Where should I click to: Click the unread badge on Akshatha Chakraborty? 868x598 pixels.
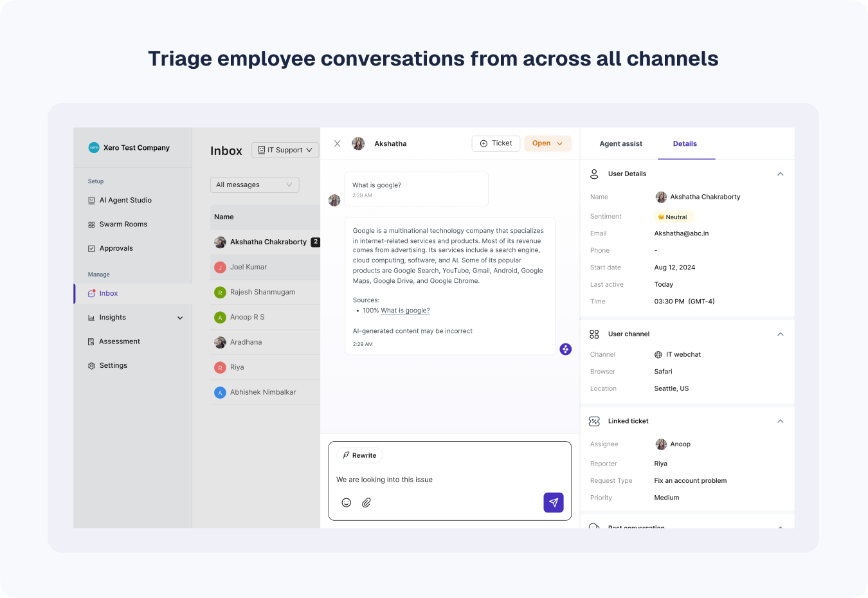pyautogui.click(x=316, y=242)
